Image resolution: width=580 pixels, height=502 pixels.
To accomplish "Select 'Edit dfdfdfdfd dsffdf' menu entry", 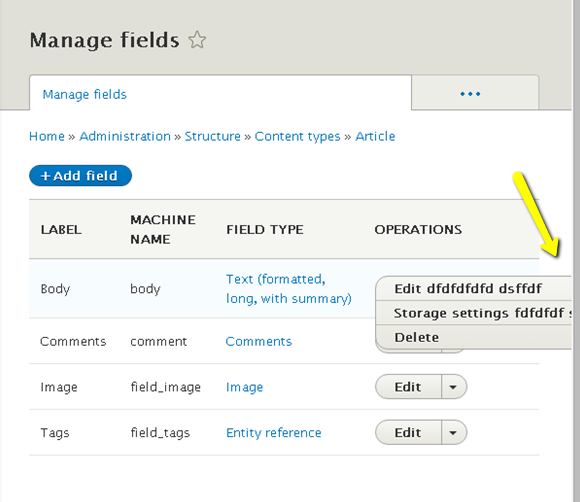I will point(474,288).
